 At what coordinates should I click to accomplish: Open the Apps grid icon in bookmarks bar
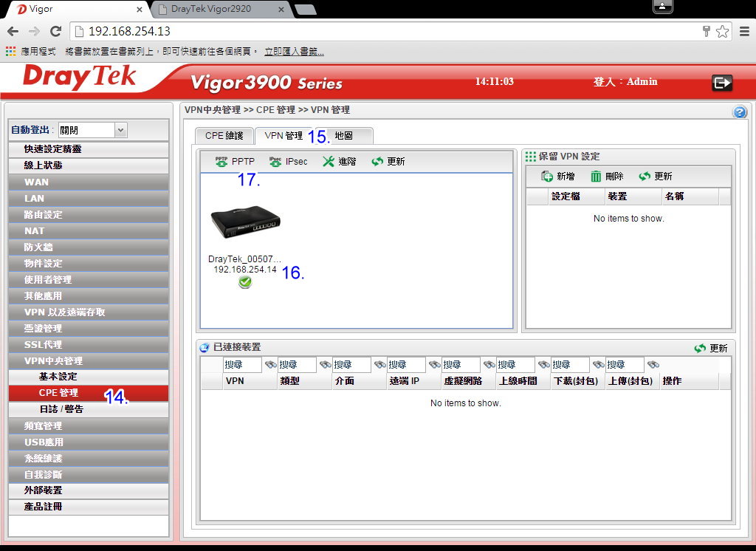coord(10,51)
